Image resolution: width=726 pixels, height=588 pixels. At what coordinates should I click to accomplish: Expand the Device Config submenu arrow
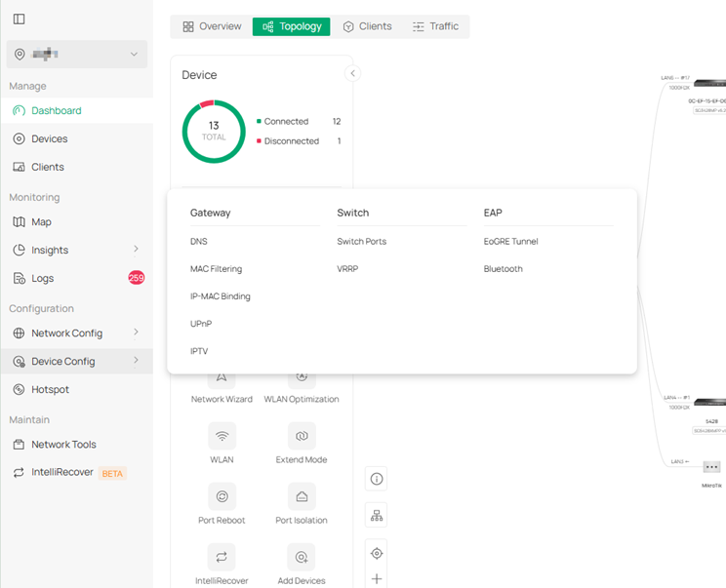[x=136, y=360]
